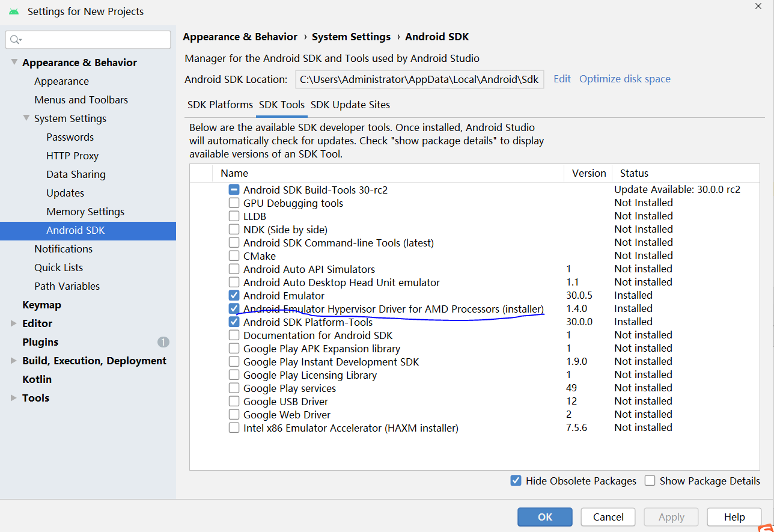This screenshot has height=532, width=774.
Task: Check Documentation for Android SDK checkbox
Action: click(234, 335)
